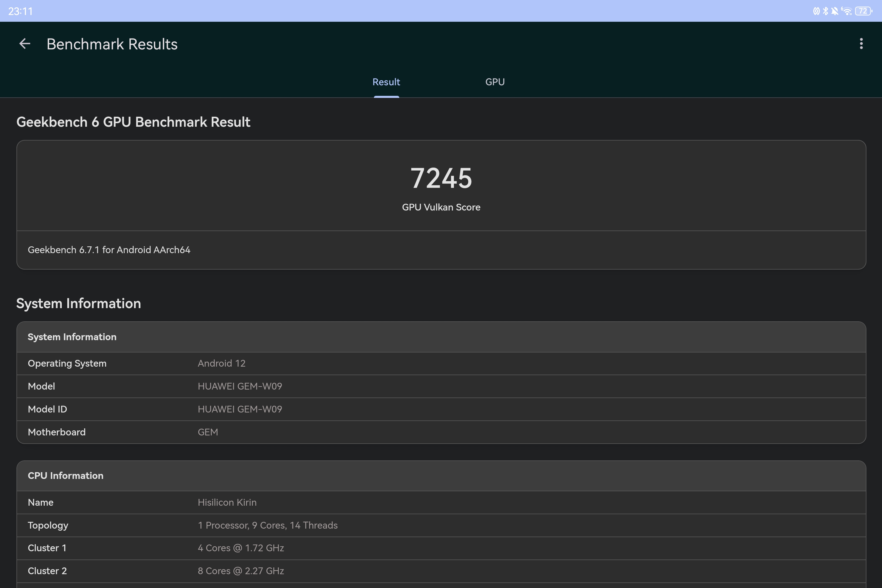Tap the Model row label

[41, 386]
